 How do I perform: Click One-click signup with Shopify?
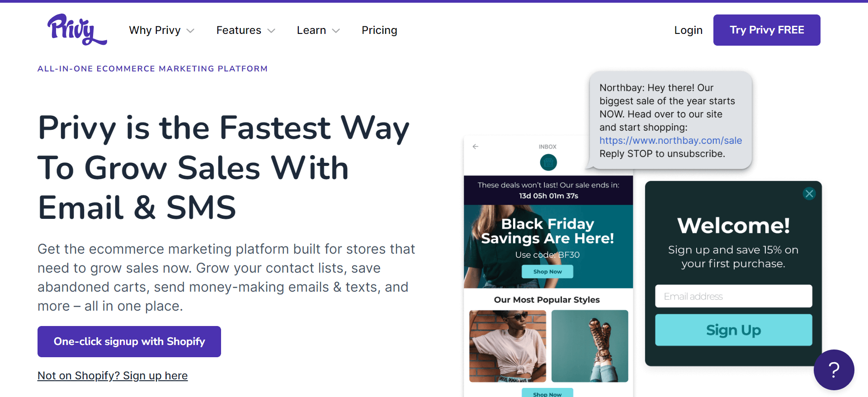tap(129, 341)
